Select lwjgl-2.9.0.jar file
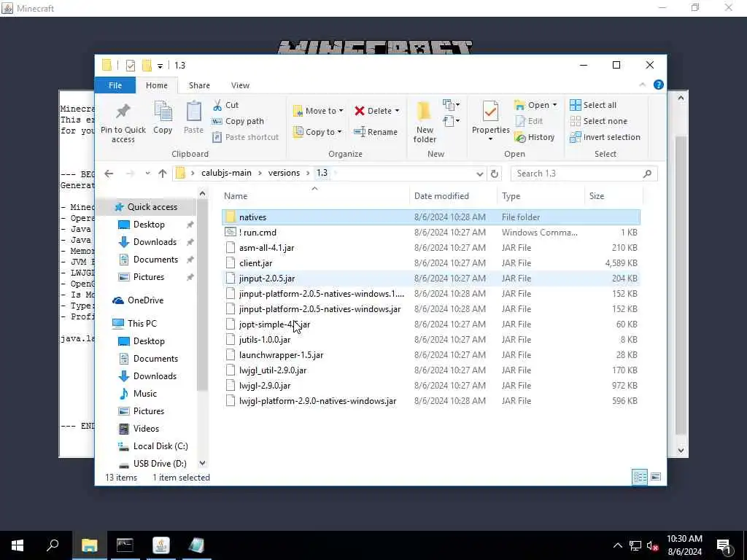The image size is (747, 560). click(430, 385)
